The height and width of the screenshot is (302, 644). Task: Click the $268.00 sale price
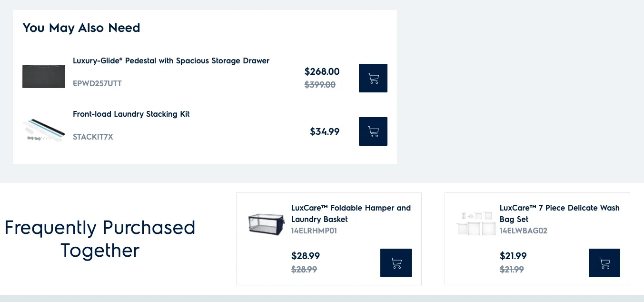coord(322,72)
